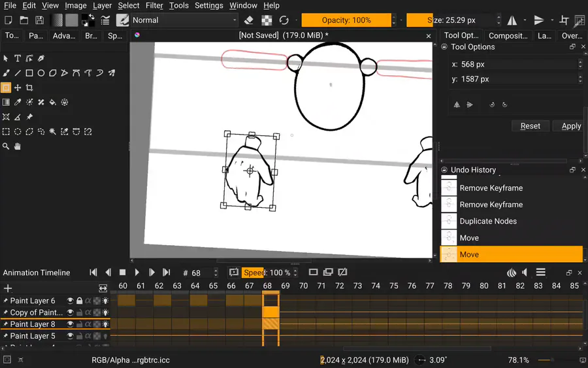Open the timeline hamburger menu
588x368 pixels.
540,273
